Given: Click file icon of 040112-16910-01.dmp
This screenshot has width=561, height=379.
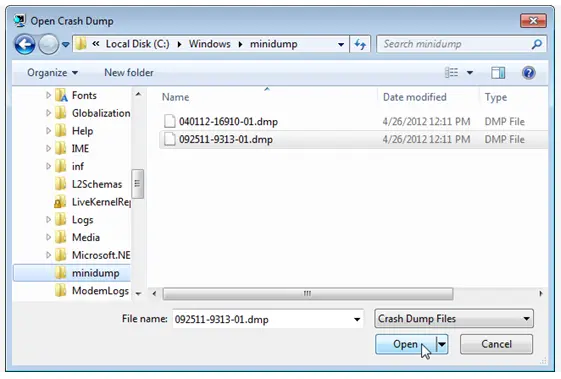Looking at the screenshot, I should coord(170,121).
